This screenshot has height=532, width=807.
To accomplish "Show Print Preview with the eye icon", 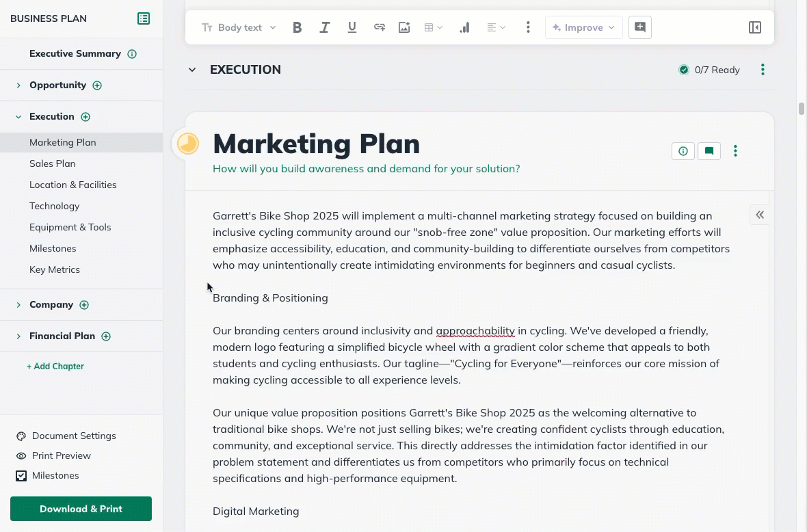I will pos(21,455).
